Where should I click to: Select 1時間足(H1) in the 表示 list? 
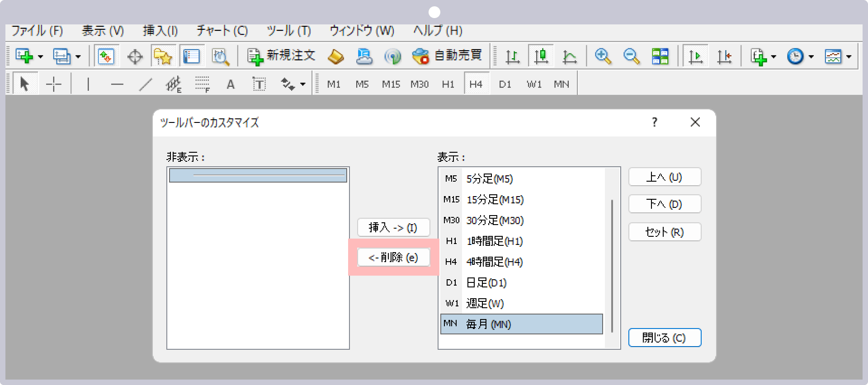522,241
